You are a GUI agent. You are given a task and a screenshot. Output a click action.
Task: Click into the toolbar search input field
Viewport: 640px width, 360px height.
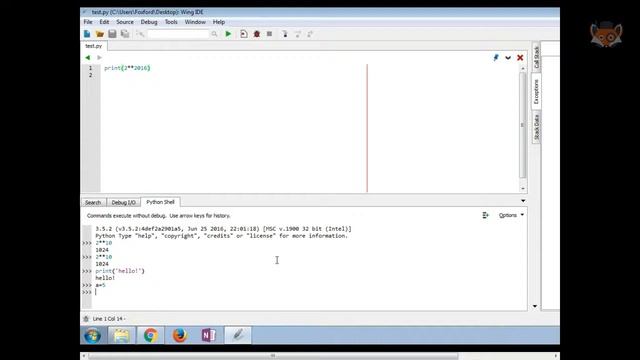point(178,34)
